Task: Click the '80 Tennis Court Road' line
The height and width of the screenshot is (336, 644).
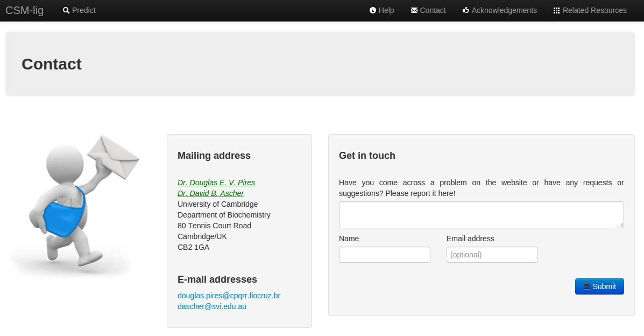Action: (214, 226)
